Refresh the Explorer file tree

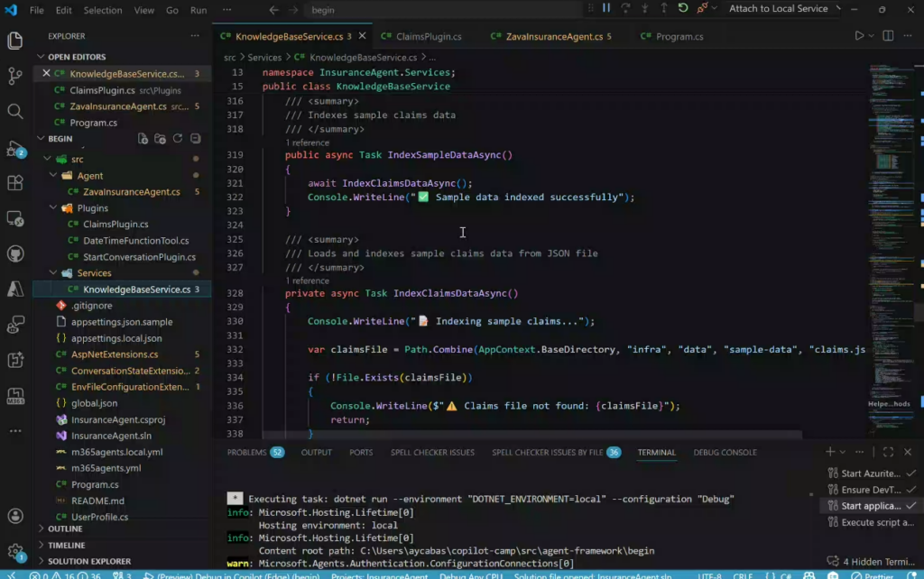click(178, 139)
